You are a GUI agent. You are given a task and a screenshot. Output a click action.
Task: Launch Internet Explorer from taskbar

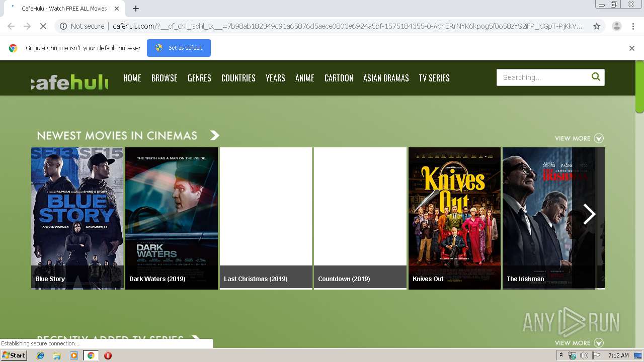tap(40, 355)
